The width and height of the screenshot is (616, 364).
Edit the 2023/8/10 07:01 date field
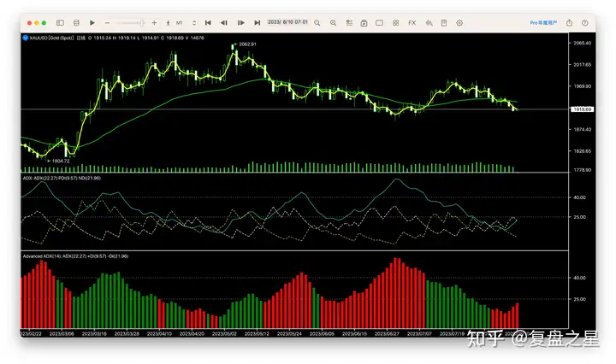click(287, 22)
